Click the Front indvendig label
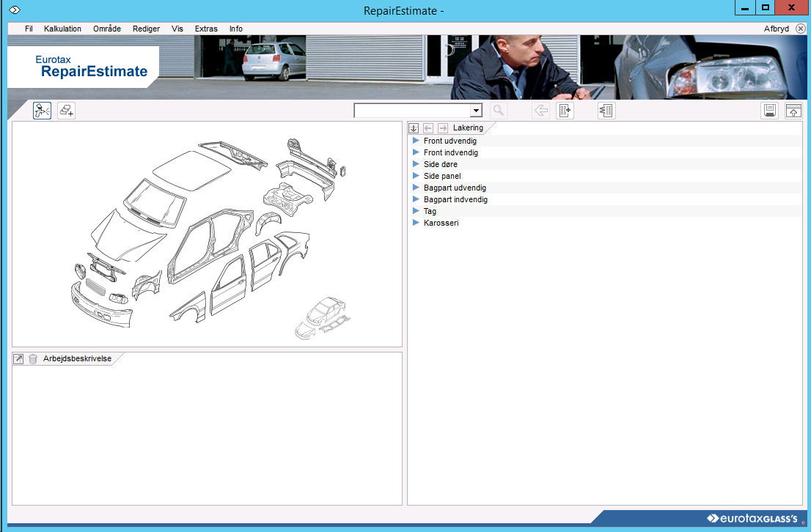This screenshot has height=532, width=811. click(450, 152)
